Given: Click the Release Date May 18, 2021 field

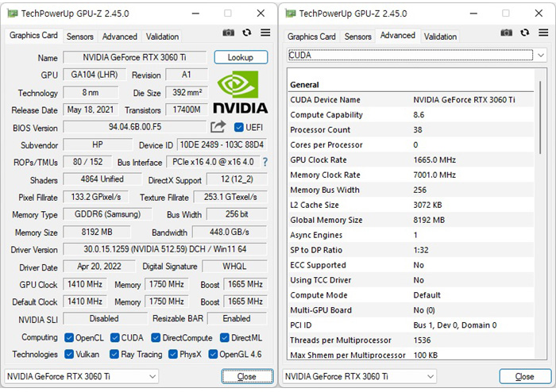Looking at the screenshot, I should 91,110.
